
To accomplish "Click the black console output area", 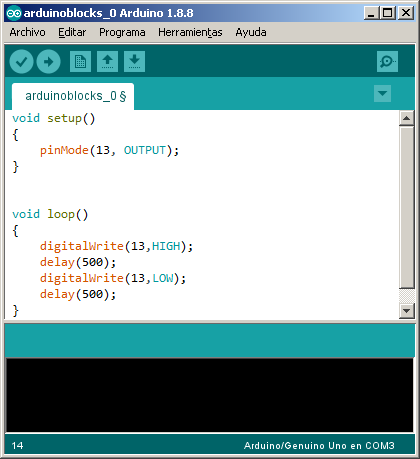I will tap(210, 395).
